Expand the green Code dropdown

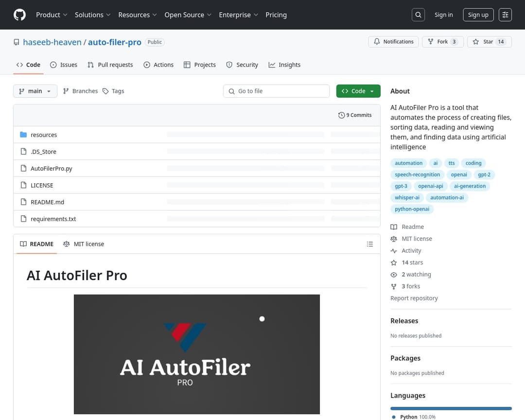pos(358,91)
